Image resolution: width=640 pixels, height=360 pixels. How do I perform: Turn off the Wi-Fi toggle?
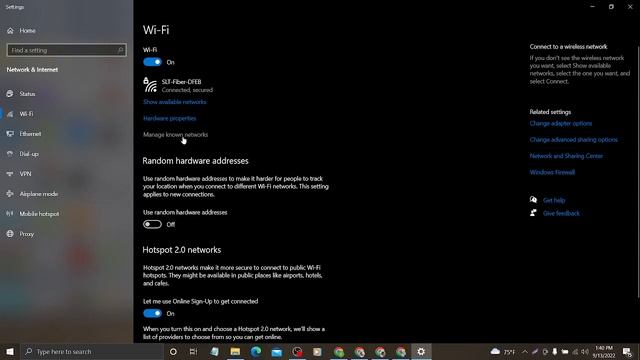click(152, 62)
